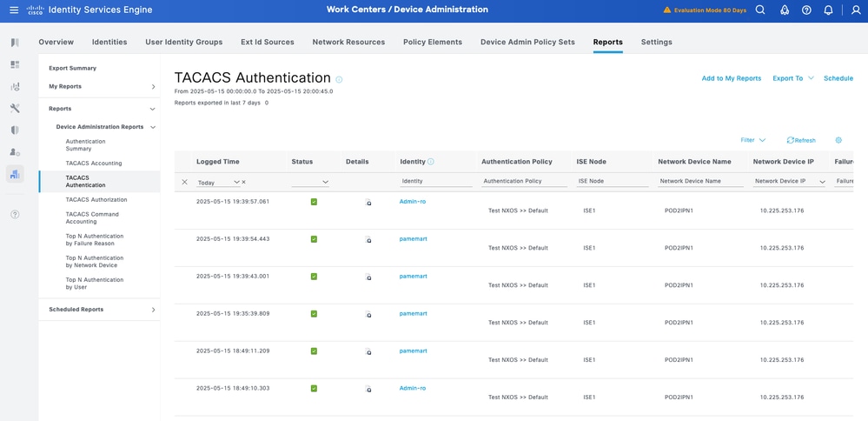Switch to Network Resources tab
The width and height of the screenshot is (868, 421).
click(x=348, y=42)
